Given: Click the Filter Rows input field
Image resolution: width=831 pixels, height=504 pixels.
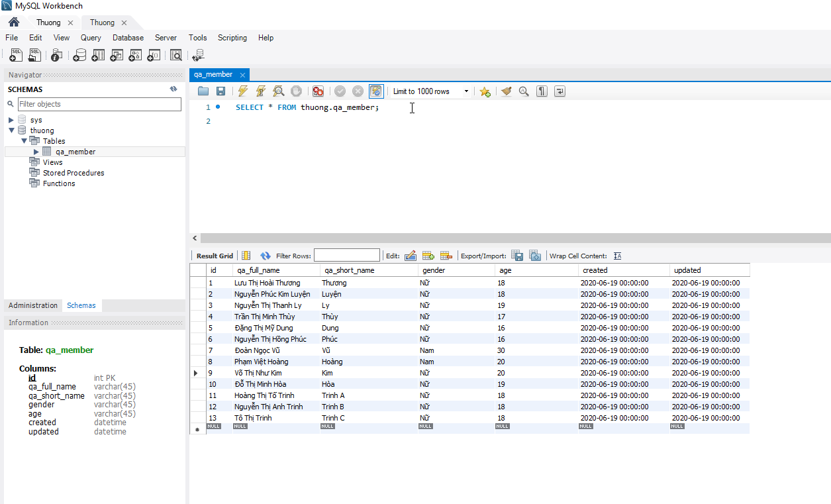Looking at the screenshot, I should tap(347, 256).
